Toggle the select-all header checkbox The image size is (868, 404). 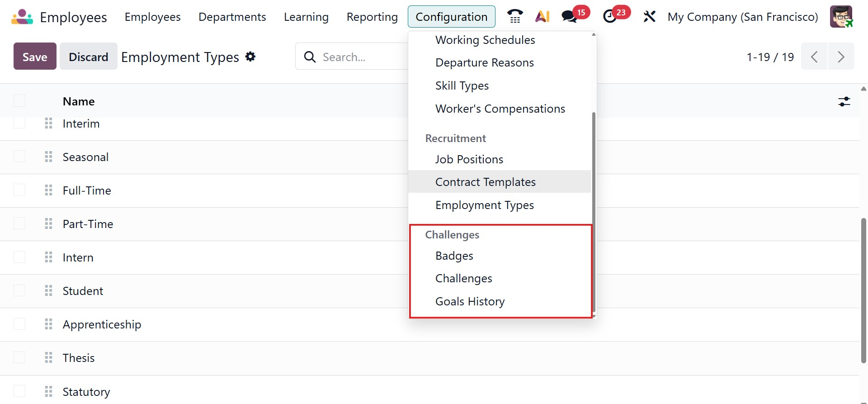[19, 101]
